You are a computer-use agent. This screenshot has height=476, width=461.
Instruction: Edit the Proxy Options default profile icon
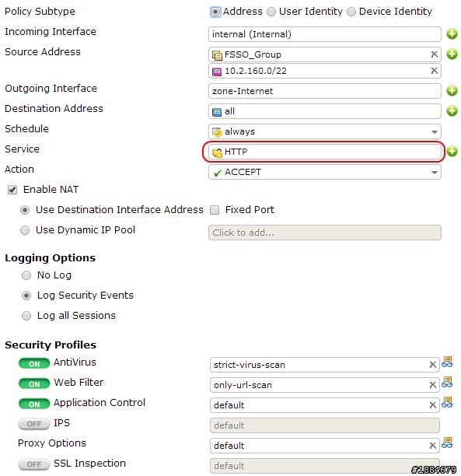447,443
